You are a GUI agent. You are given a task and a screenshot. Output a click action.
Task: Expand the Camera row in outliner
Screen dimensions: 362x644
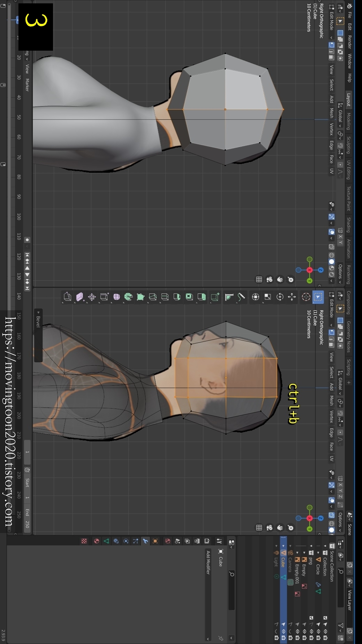290,546
